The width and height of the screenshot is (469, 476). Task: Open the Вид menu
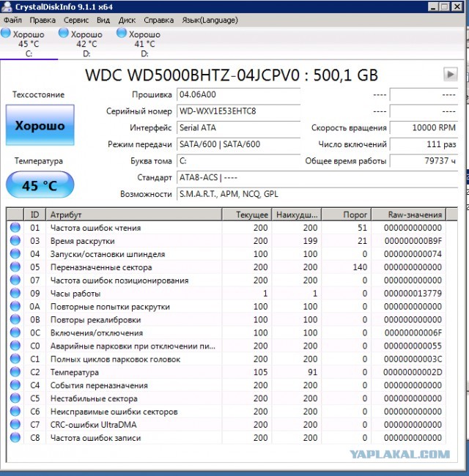point(103,21)
